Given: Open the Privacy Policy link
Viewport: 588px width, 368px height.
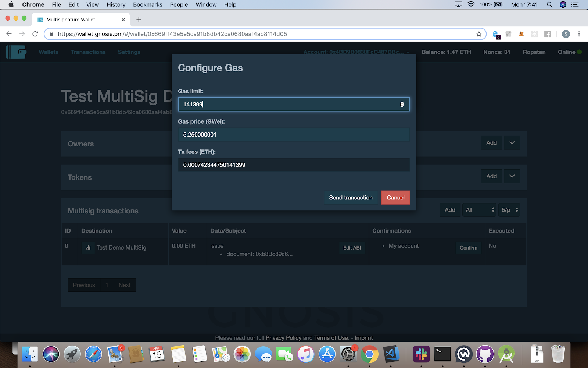Looking at the screenshot, I should click(283, 338).
